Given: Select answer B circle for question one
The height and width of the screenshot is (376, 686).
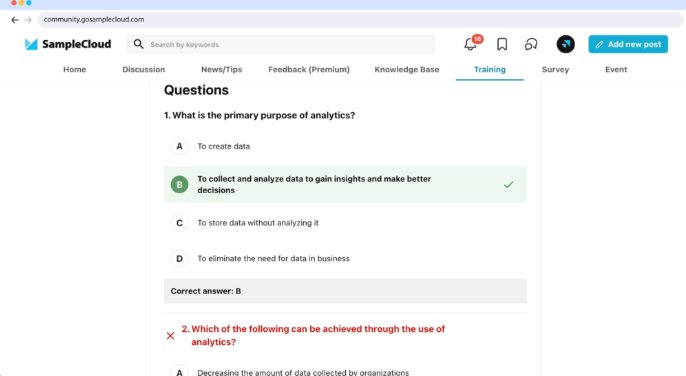Looking at the screenshot, I should (179, 185).
